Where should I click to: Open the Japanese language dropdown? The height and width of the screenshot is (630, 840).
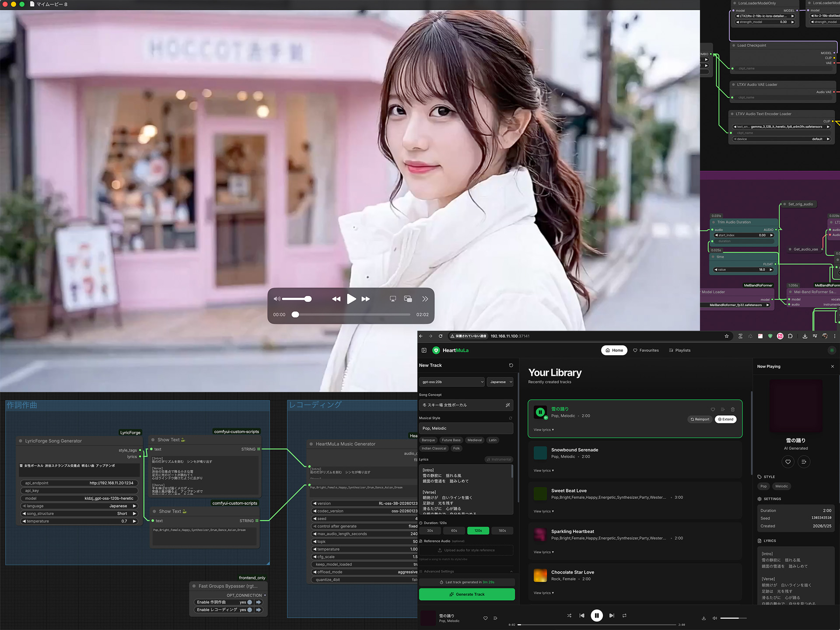(x=500, y=382)
